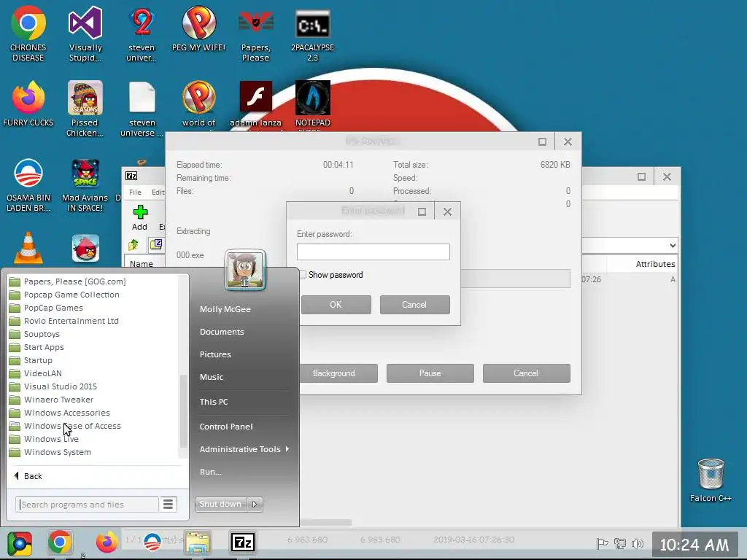Viewport: 747px width, 560px height.
Task: Open Chrome from the taskbar
Action: [60, 542]
